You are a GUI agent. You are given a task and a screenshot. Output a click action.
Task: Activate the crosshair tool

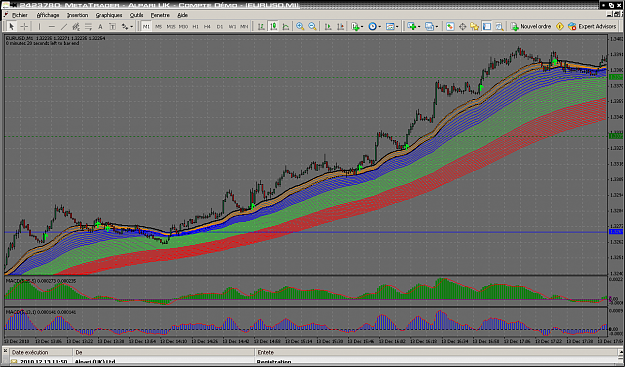pos(24,27)
